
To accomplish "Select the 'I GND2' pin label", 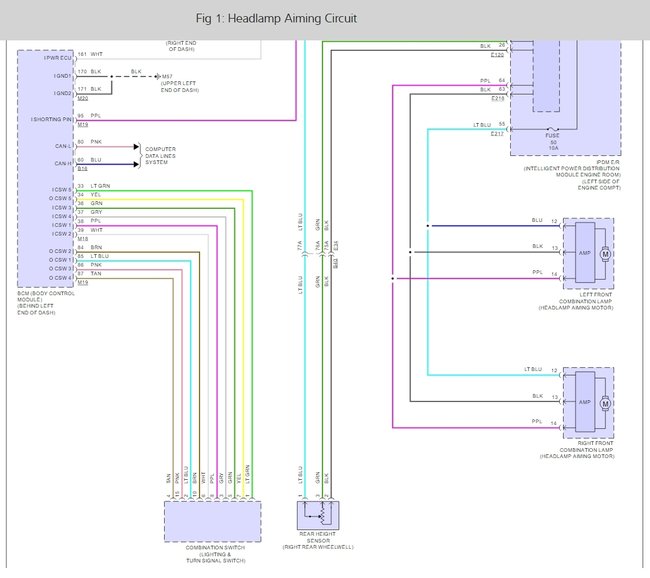I will [62, 93].
